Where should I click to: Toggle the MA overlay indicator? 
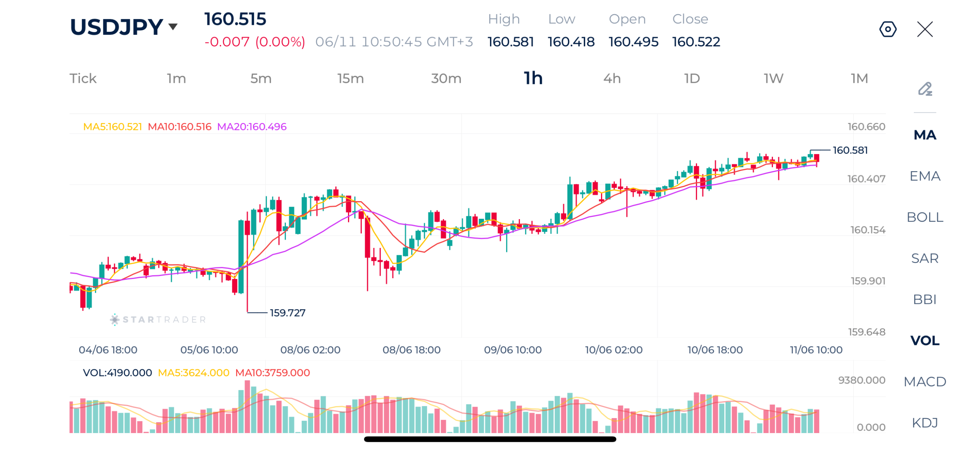pos(924,135)
